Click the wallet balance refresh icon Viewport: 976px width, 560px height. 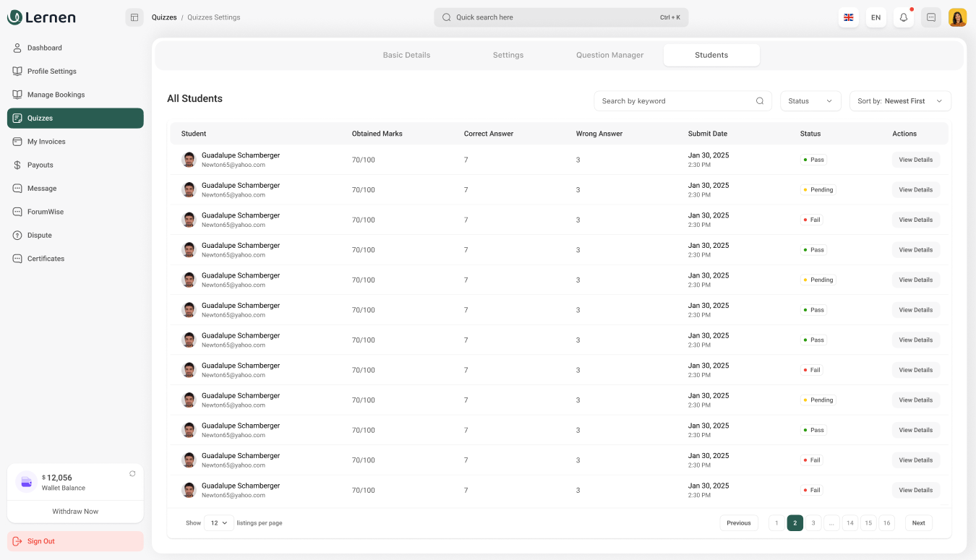[132, 474]
